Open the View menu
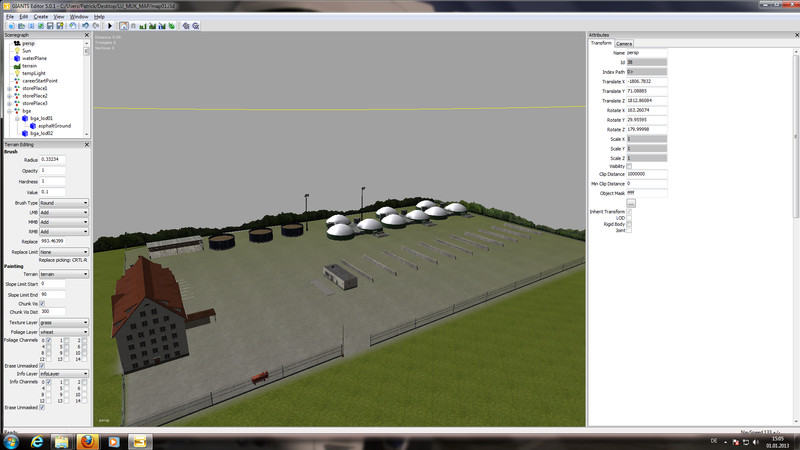Viewport: 800px width, 450px height. click(59, 17)
